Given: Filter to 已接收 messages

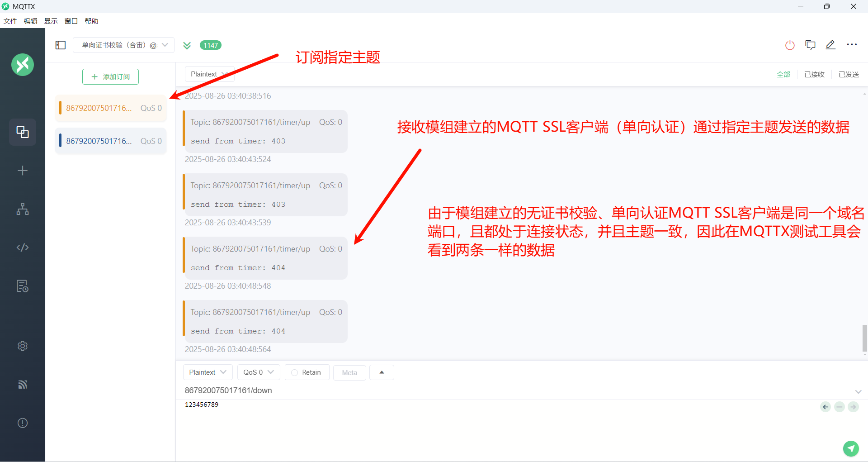Looking at the screenshot, I should 814,75.
